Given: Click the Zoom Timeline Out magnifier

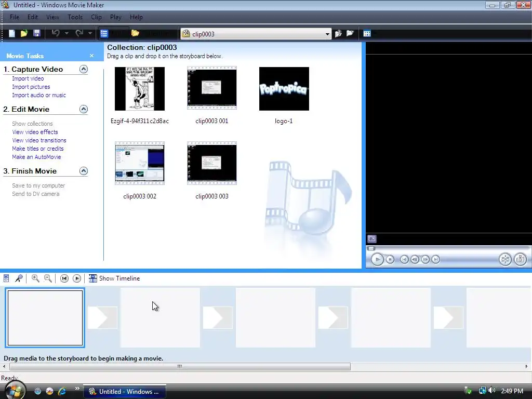Looking at the screenshot, I should pyautogui.click(x=48, y=278).
